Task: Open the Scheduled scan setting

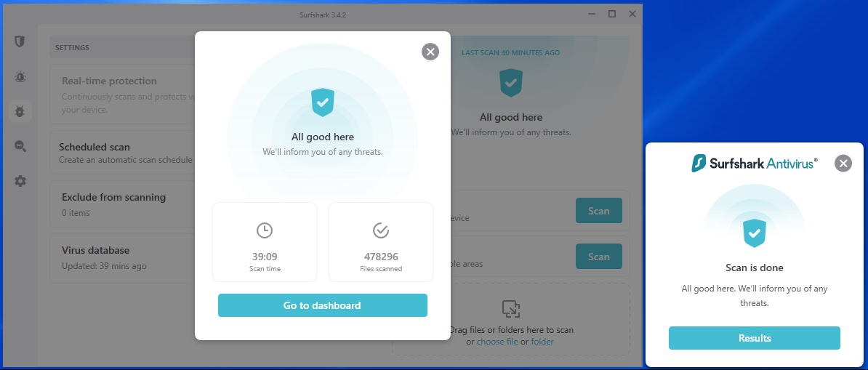Action: pyautogui.click(x=123, y=153)
